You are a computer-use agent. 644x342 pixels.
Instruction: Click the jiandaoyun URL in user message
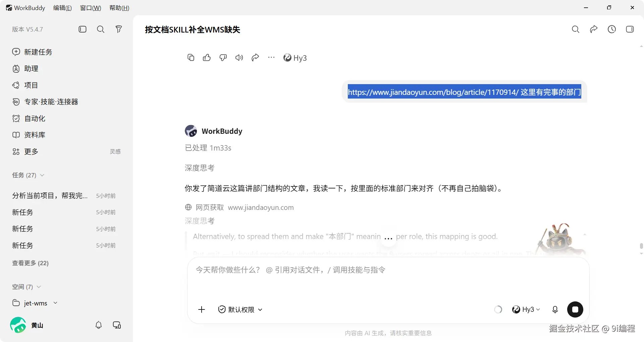pos(433,92)
